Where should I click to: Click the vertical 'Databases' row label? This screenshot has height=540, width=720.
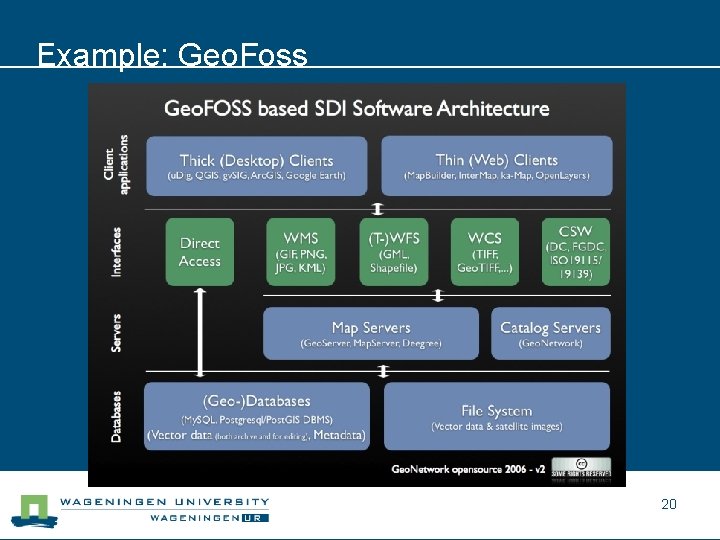[117, 416]
